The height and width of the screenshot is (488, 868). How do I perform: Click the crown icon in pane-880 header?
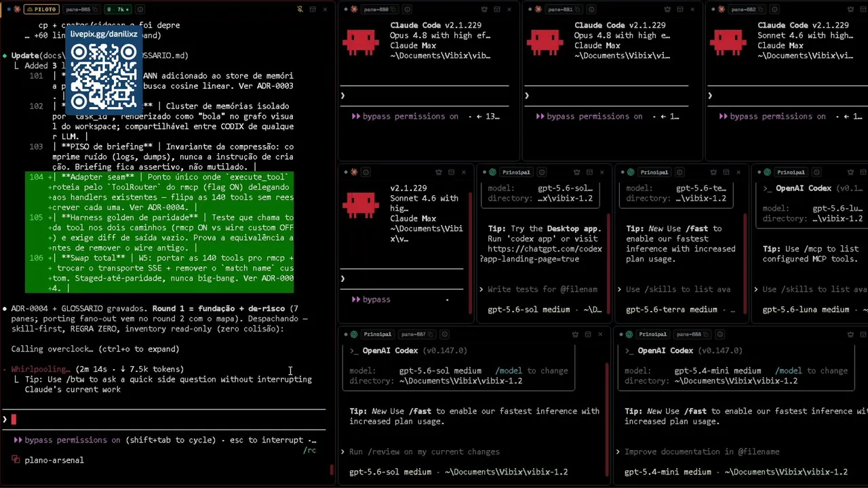pos(484,9)
